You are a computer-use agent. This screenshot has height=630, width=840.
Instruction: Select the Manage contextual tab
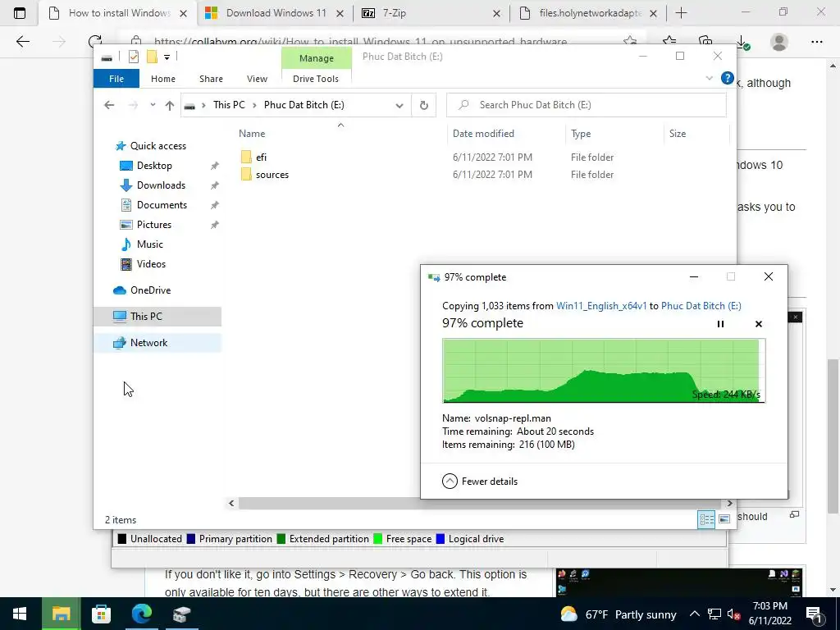[x=316, y=58]
